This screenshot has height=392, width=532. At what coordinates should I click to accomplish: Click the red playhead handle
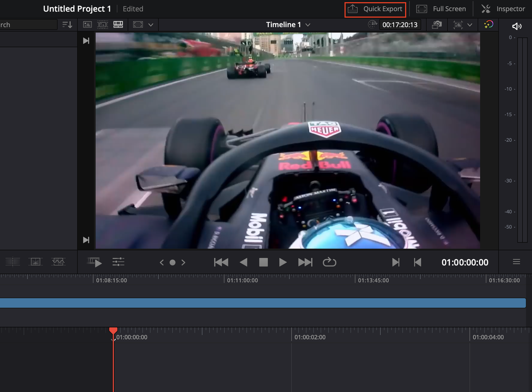pyautogui.click(x=113, y=330)
